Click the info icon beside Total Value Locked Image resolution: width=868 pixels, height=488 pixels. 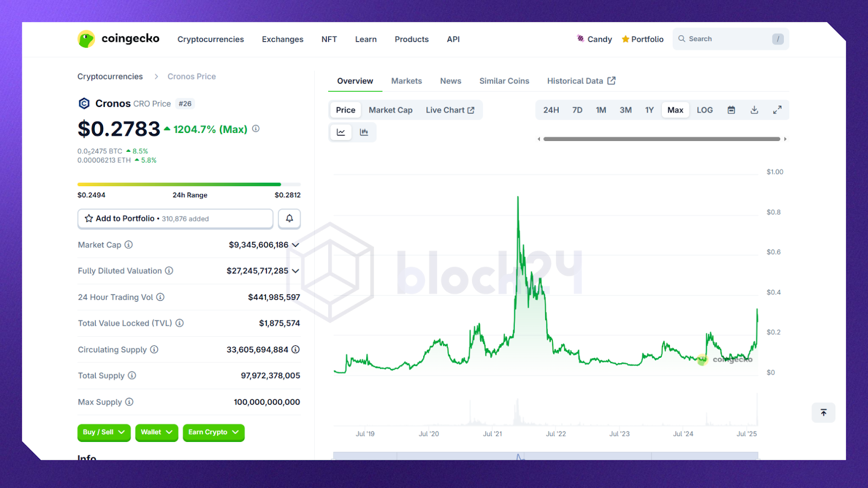180,323
